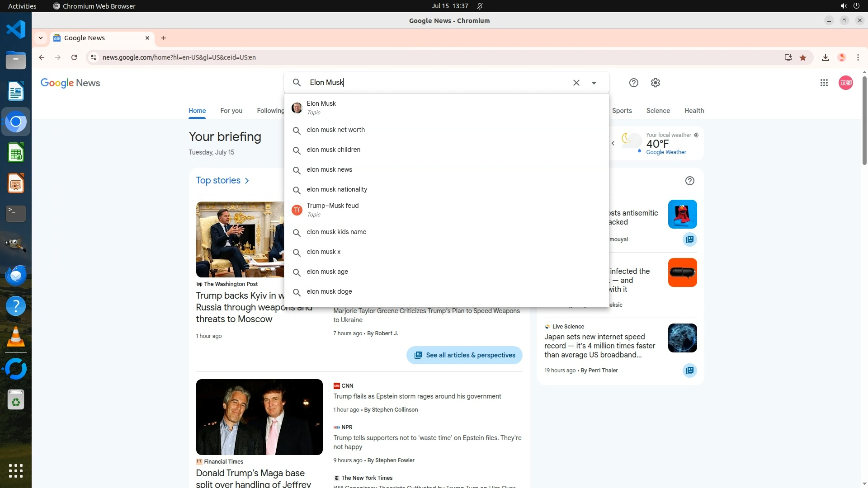This screenshot has width=868, height=488.
Task: Toggle the do-not-disturb bell in the top bar
Action: tap(480, 6)
